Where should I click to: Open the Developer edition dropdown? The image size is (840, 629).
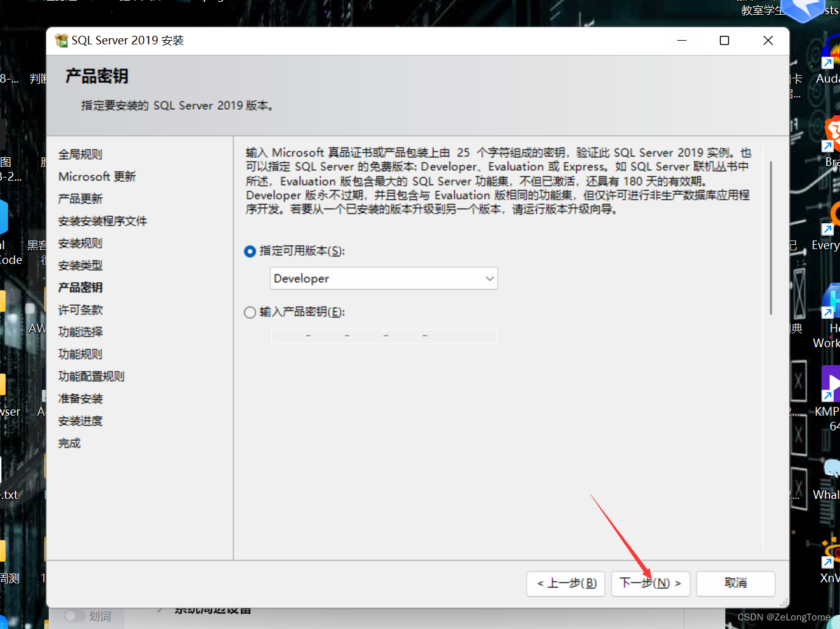(384, 279)
